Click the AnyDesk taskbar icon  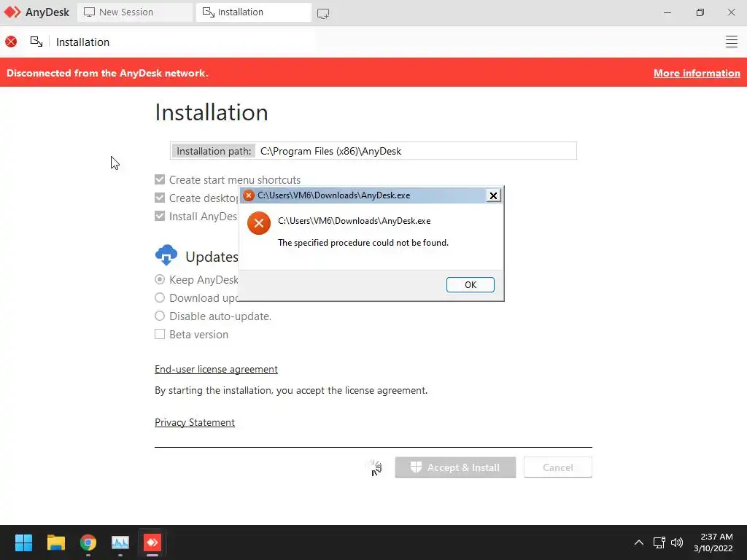pos(152,542)
